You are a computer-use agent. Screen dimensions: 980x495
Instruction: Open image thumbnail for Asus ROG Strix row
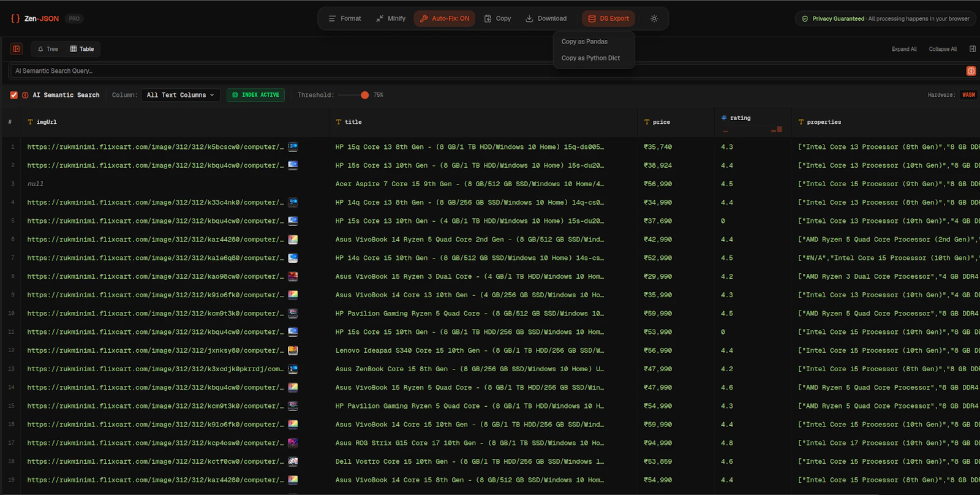click(293, 443)
